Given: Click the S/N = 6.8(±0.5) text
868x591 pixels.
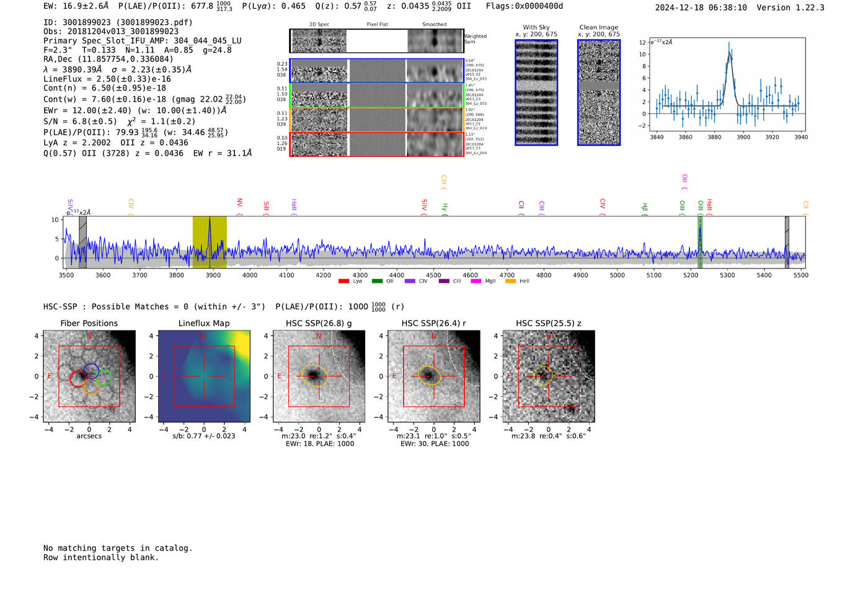Looking at the screenshot, I should (80, 122).
